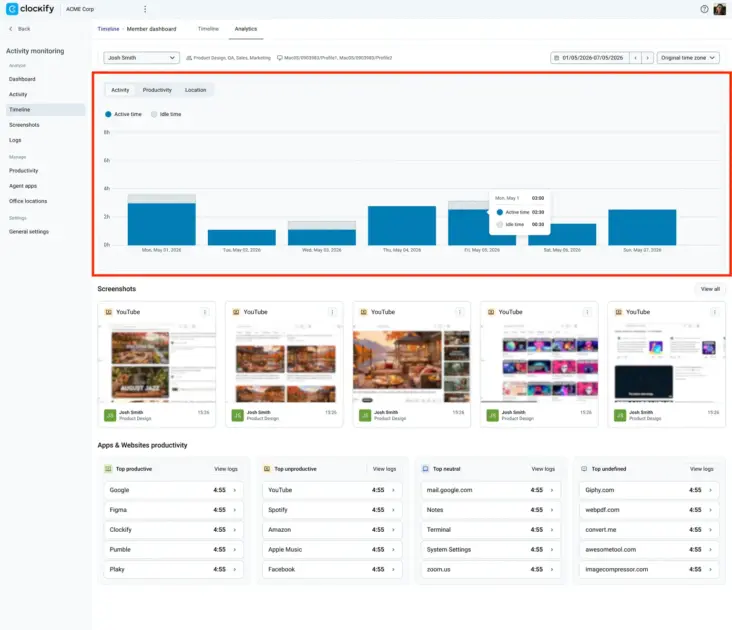732x630 pixels.
Task: Expand the mail.google.com row chevron
Action: coord(552,490)
